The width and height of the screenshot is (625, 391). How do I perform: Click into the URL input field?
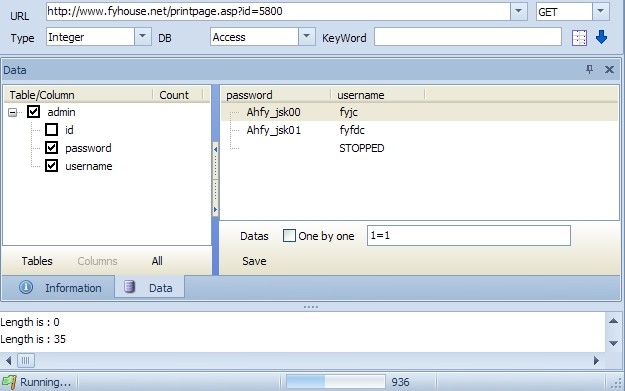(278, 11)
